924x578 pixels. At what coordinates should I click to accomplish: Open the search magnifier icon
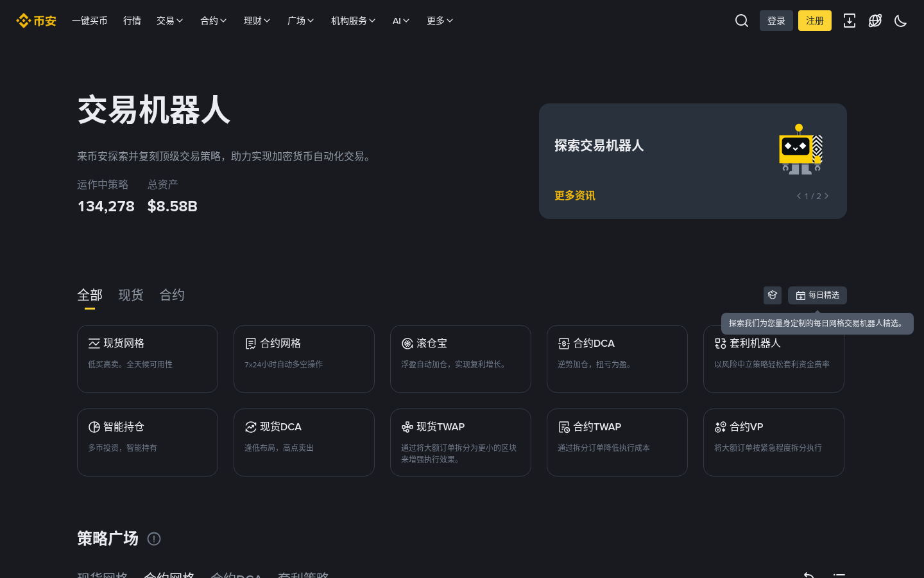tap(742, 21)
